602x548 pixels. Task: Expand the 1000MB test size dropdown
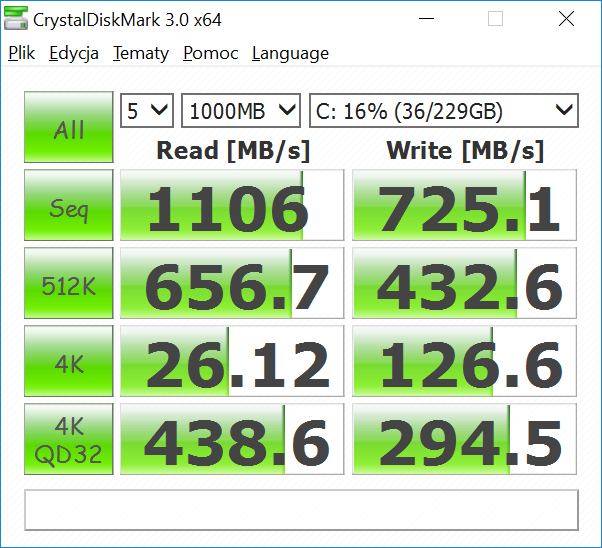(x=241, y=111)
